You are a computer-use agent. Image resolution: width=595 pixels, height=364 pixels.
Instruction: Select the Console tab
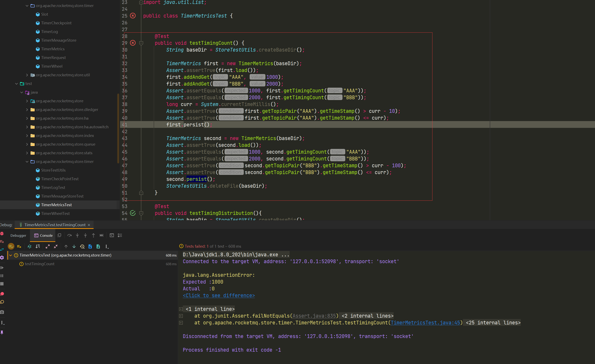pos(44,236)
